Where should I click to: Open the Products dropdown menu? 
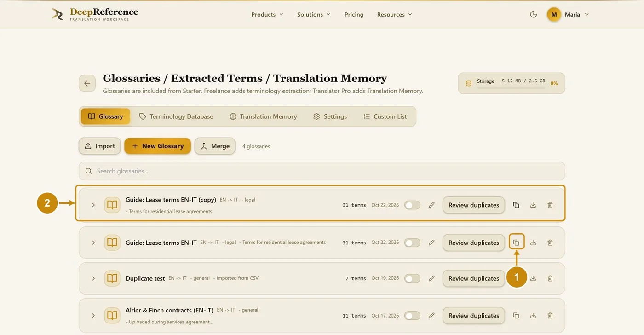pyautogui.click(x=267, y=14)
